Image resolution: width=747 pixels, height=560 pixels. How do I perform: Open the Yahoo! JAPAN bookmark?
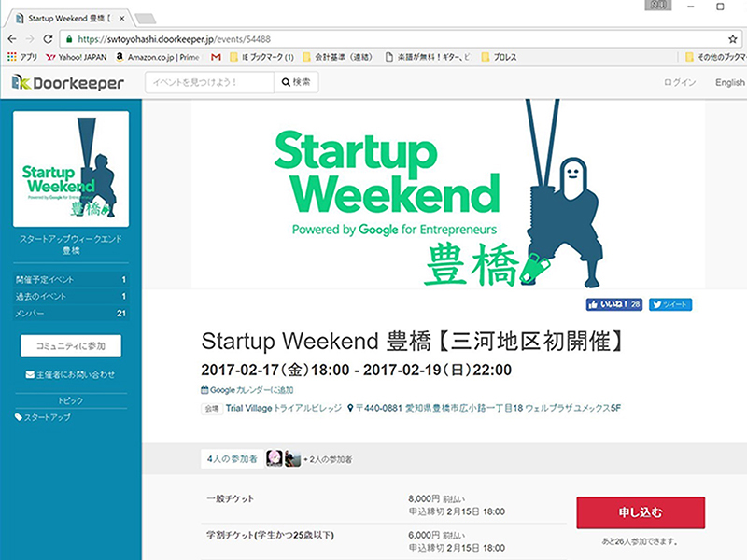tap(78, 57)
